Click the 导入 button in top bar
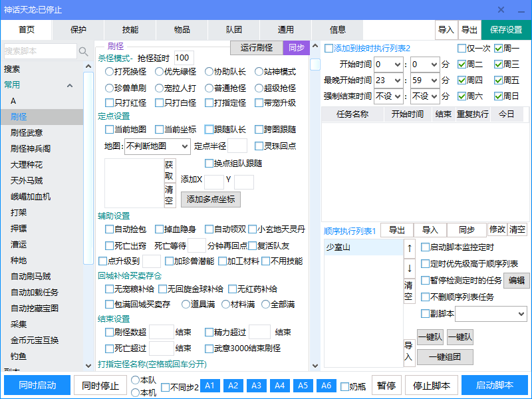532x399 pixels. [x=446, y=30]
